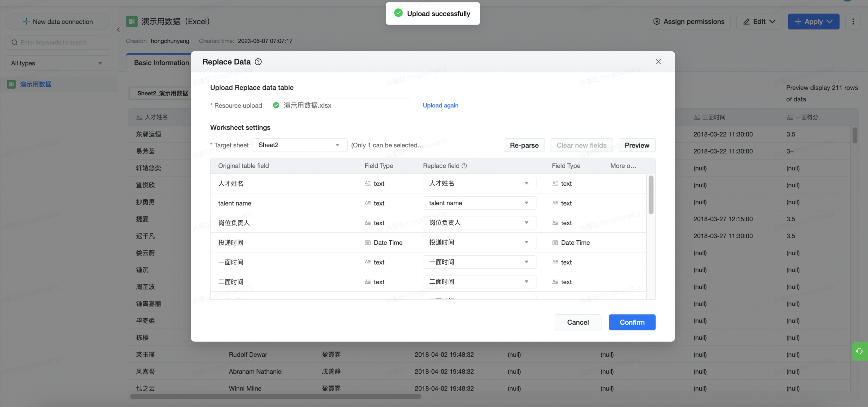The image size is (868, 407).
Task: Click the plus icon in New data connection
Action: [26, 22]
